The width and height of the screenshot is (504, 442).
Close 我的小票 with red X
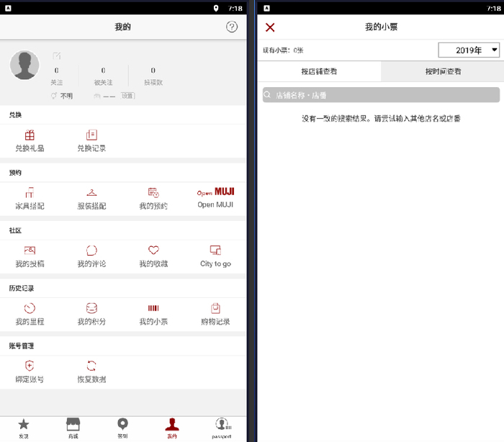click(270, 27)
